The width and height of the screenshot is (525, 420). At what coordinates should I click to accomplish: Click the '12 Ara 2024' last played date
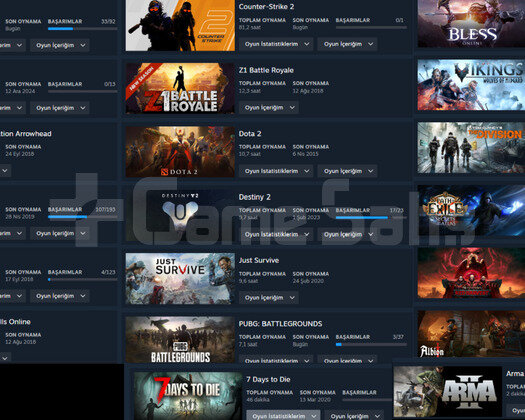[20, 91]
